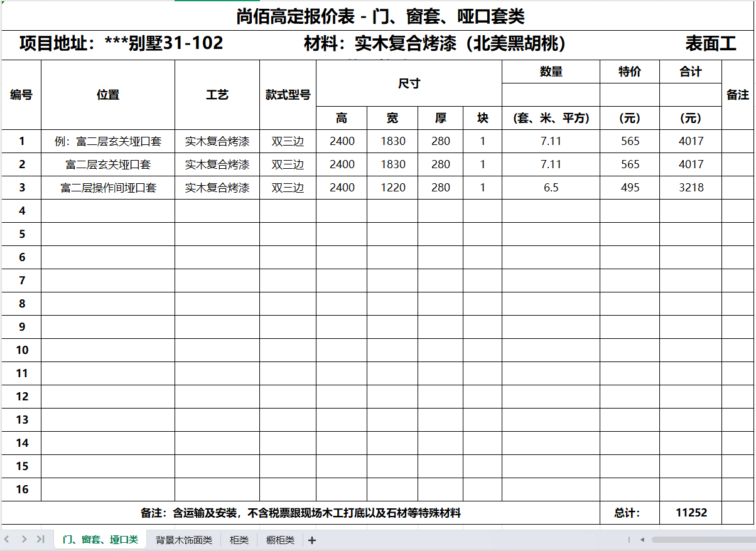Go to the previous sheet using the left arrow
Image resolution: width=756 pixels, height=551 pixels.
click(x=7, y=539)
